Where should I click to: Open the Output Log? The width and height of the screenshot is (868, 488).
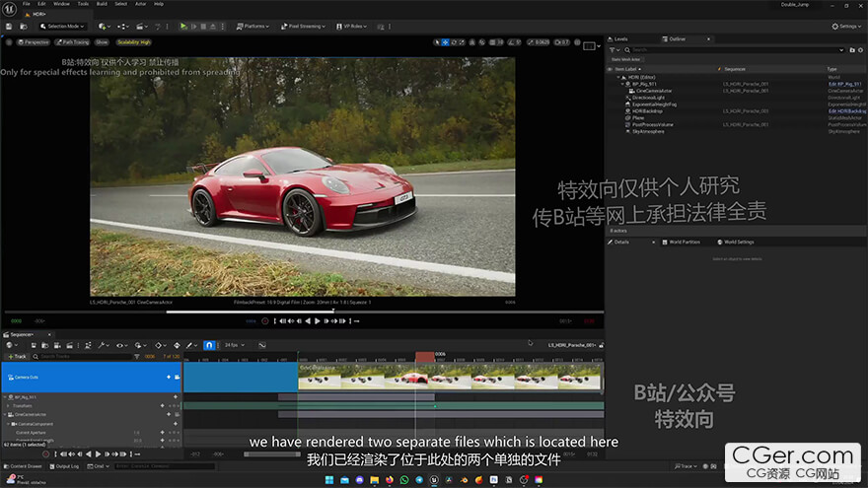(64, 466)
